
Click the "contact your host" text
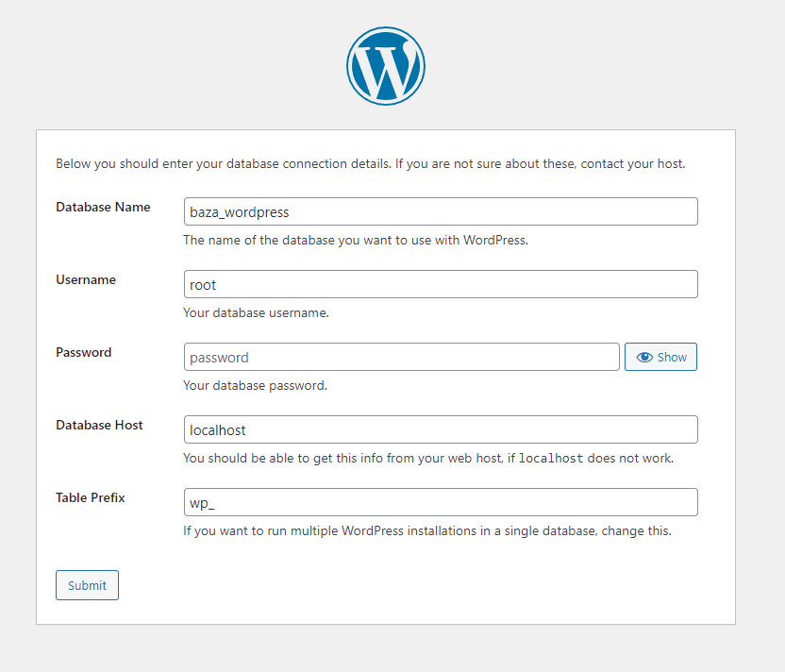pos(631,163)
